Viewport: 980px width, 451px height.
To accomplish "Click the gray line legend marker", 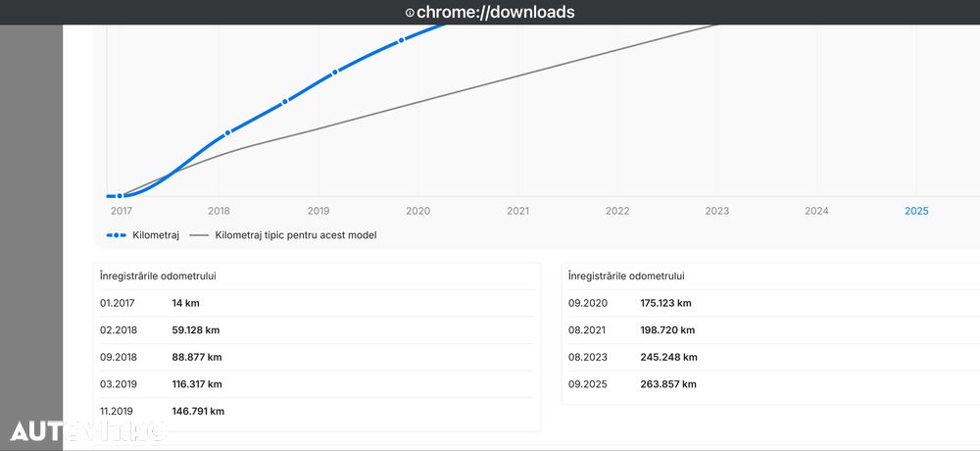I will 199,235.
